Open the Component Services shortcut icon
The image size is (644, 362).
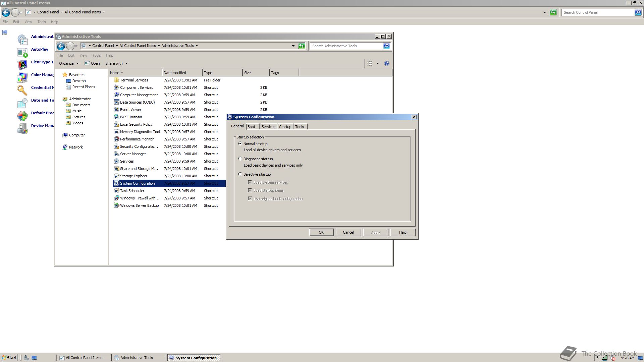[116, 87]
